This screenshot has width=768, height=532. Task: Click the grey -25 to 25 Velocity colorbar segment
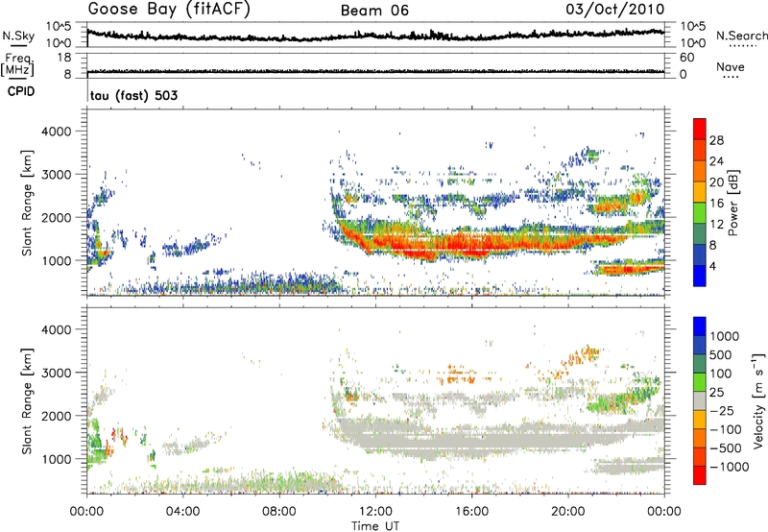(x=700, y=400)
